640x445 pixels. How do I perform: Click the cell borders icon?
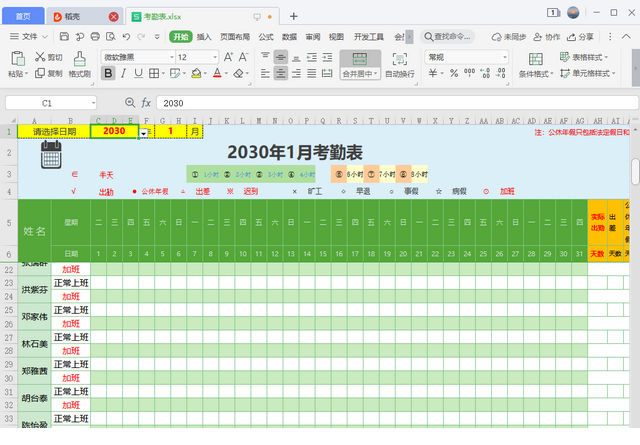pos(154,73)
